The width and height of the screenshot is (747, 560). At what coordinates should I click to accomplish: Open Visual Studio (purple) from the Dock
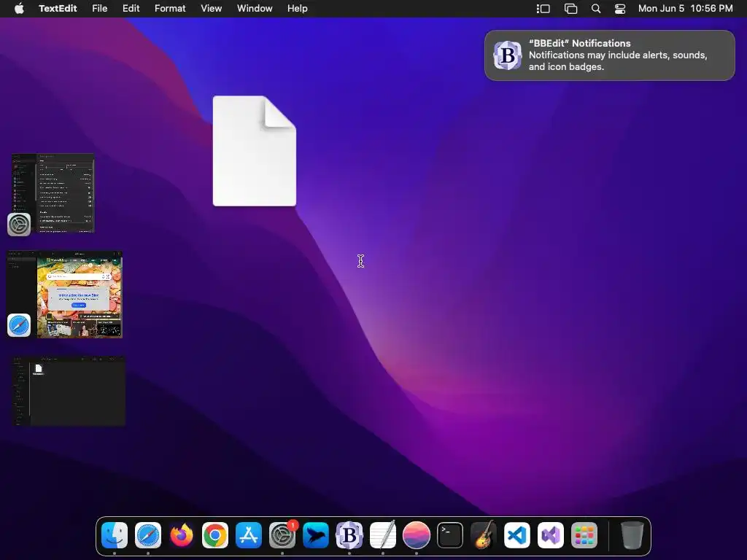pyautogui.click(x=551, y=534)
